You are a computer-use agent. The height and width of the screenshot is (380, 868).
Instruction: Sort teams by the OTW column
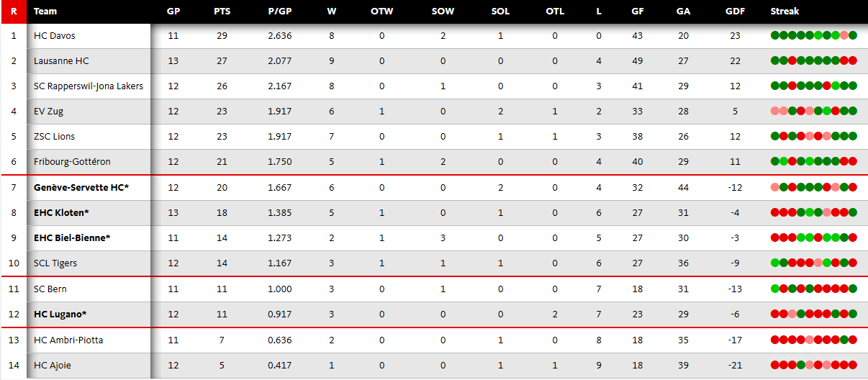(381, 12)
